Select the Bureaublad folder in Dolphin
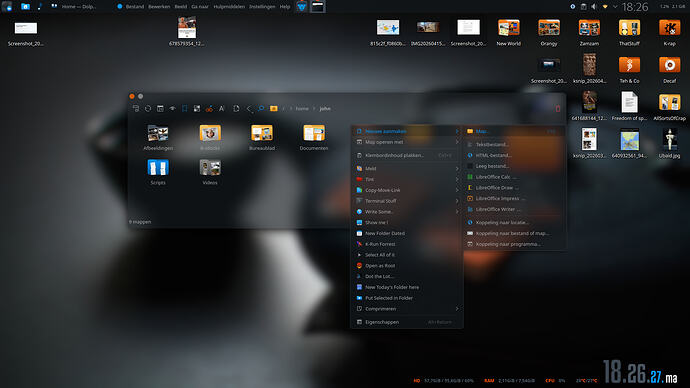 point(262,137)
